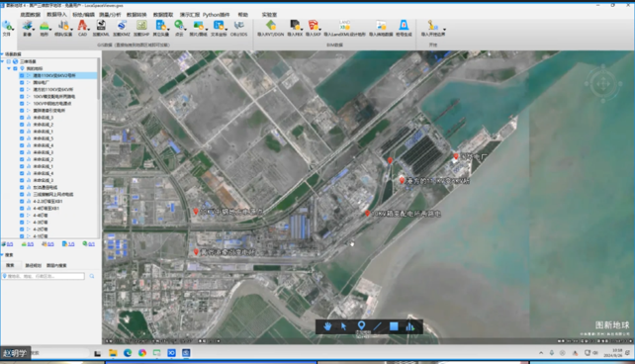Select the placemark pin tool on map toolbar
635x364 pixels.
pos(361,326)
